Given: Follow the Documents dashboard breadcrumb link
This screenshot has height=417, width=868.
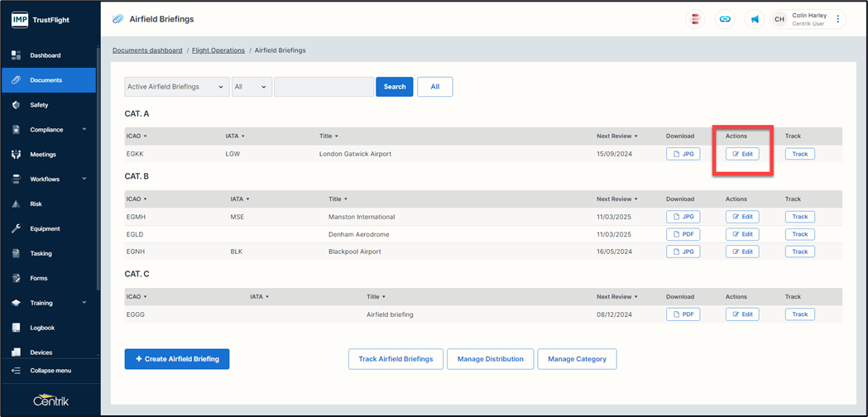Looking at the screenshot, I should click(x=147, y=50).
